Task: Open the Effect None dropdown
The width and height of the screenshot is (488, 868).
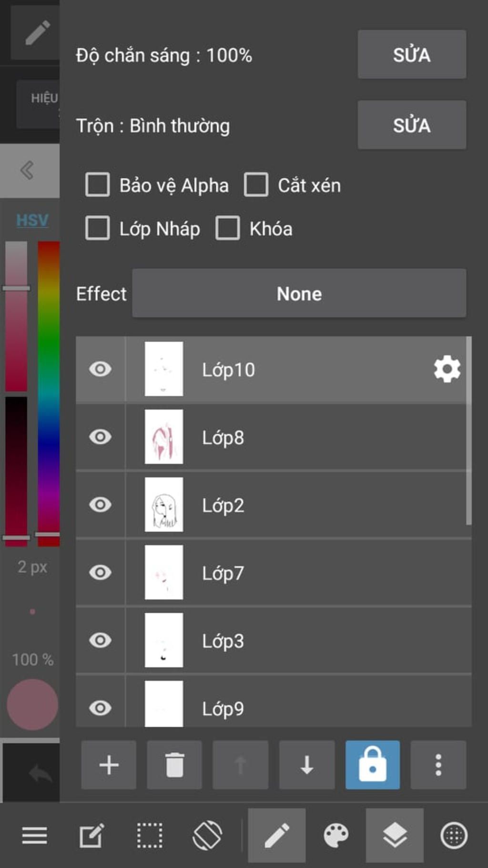Action: click(299, 293)
